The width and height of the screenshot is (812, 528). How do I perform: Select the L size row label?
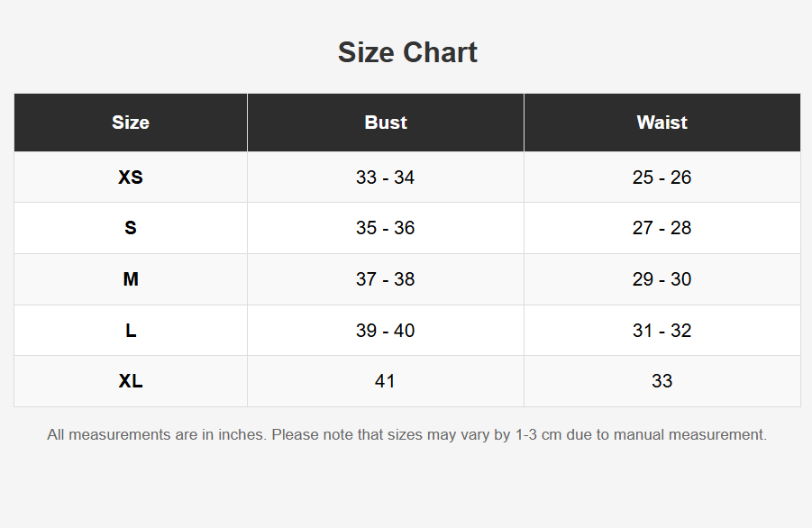click(x=131, y=331)
